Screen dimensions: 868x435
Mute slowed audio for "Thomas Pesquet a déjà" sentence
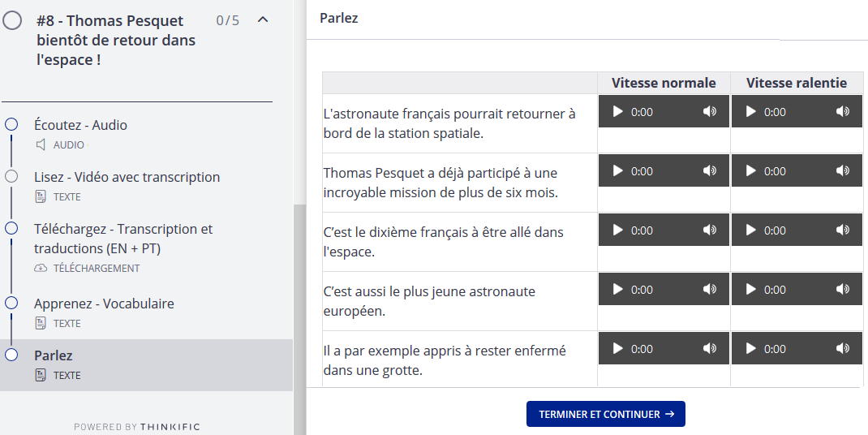click(x=843, y=171)
